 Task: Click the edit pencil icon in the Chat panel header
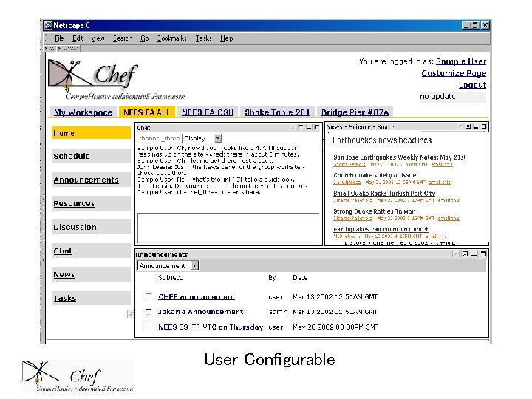click(x=293, y=127)
